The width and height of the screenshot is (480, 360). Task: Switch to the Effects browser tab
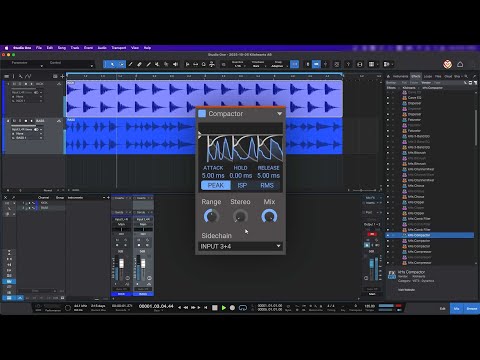[x=416, y=76]
